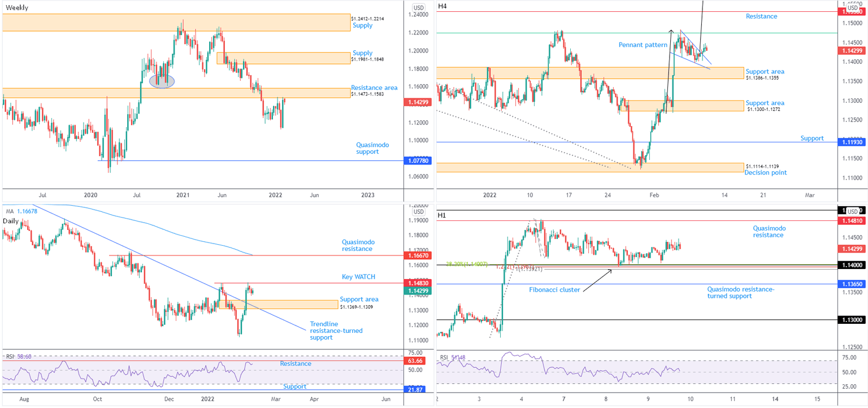Click the $1.1386-1.1355 support range label
The width and height of the screenshot is (868, 408).
tap(763, 79)
